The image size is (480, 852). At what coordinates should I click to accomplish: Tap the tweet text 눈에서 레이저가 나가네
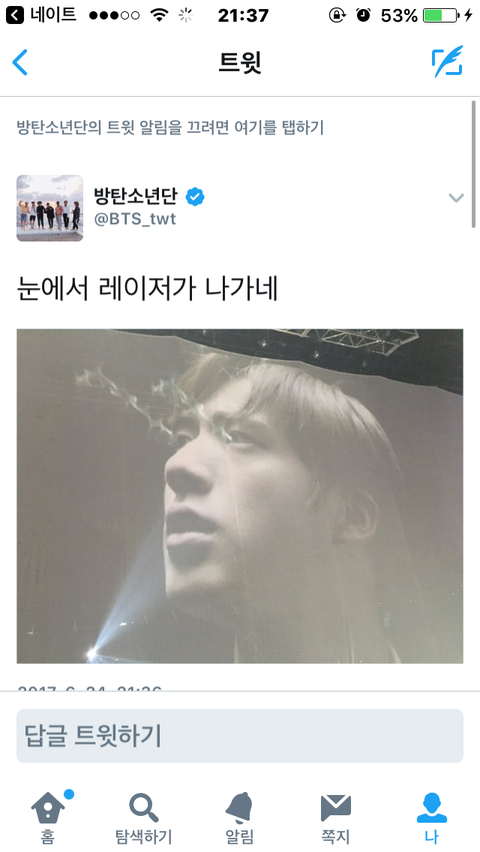(147, 289)
